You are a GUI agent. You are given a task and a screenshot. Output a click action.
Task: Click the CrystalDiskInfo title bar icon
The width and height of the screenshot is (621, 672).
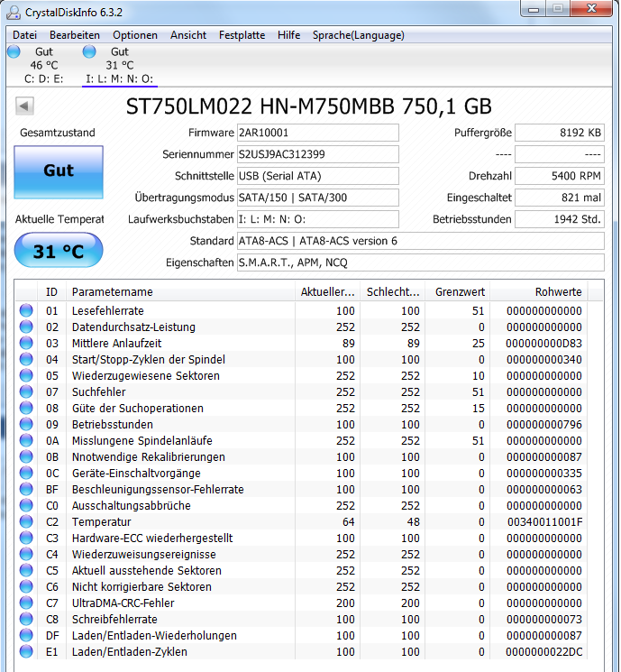pyautogui.click(x=13, y=13)
